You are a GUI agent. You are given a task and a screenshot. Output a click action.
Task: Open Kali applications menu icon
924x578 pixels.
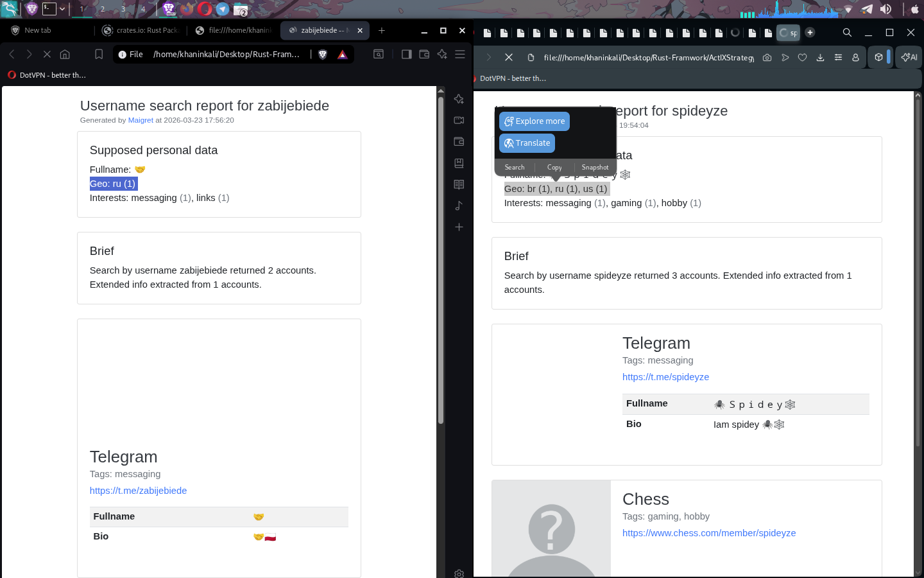9,9
